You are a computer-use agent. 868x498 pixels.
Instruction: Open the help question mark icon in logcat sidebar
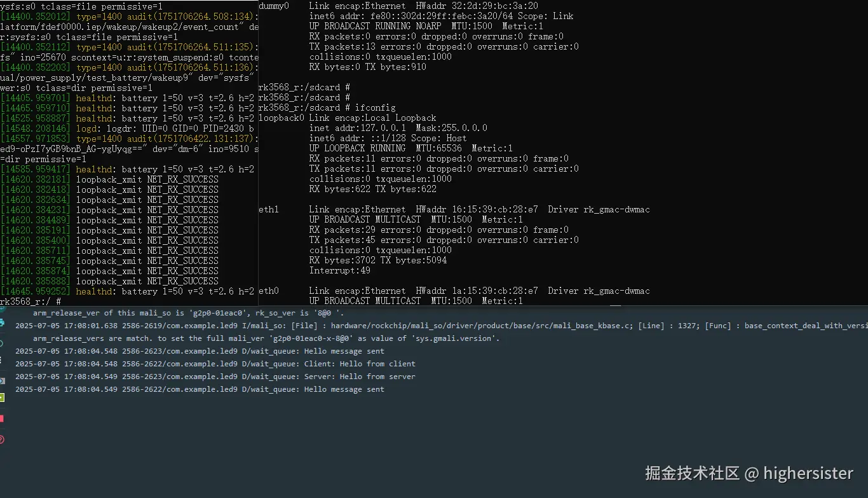(x=1, y=439)
